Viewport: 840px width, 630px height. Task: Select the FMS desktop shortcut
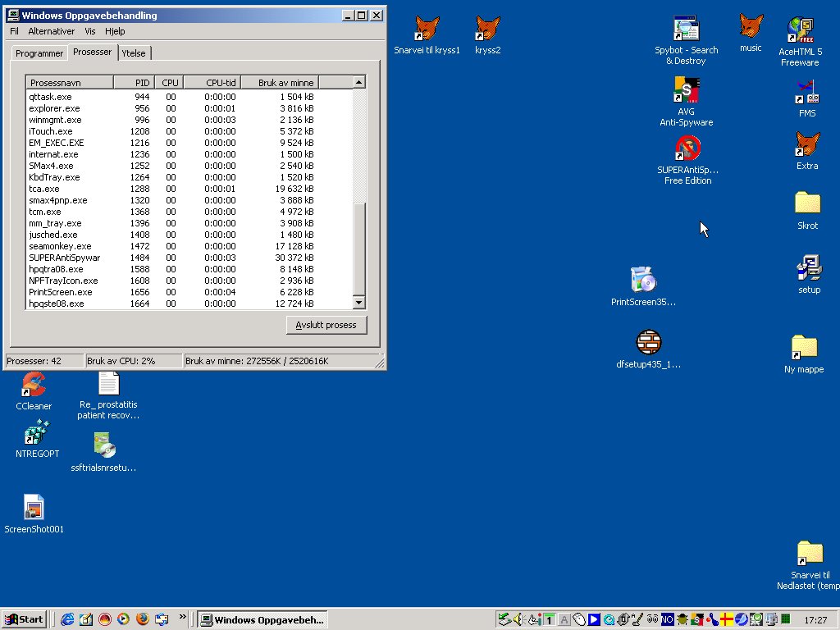click(x=807, y=98)
